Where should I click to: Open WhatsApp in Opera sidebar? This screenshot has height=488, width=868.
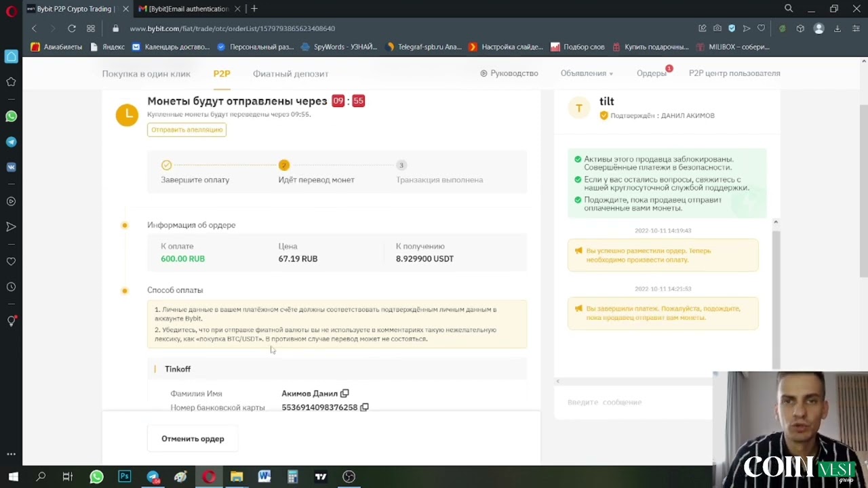click(11, 117)
